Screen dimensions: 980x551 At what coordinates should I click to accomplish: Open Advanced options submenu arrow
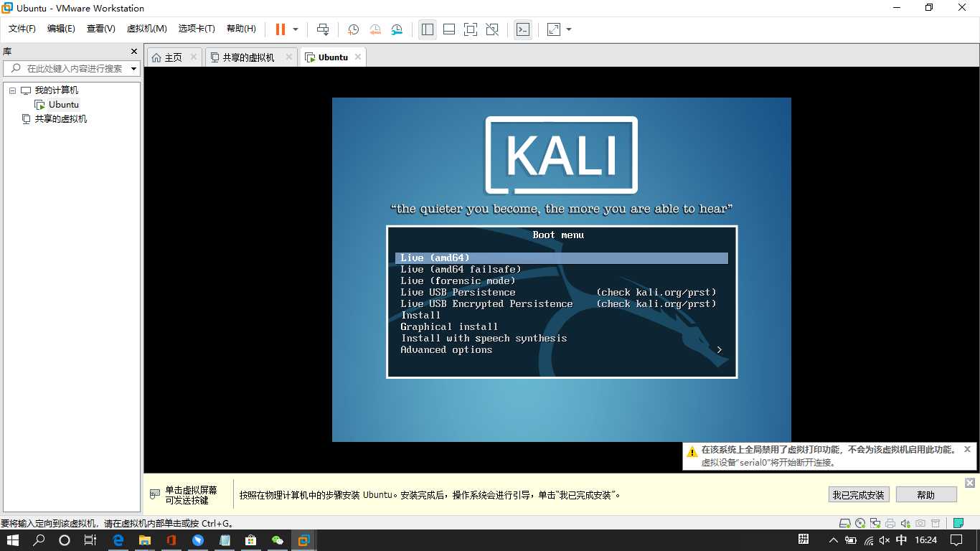click(x=720, y=350)
